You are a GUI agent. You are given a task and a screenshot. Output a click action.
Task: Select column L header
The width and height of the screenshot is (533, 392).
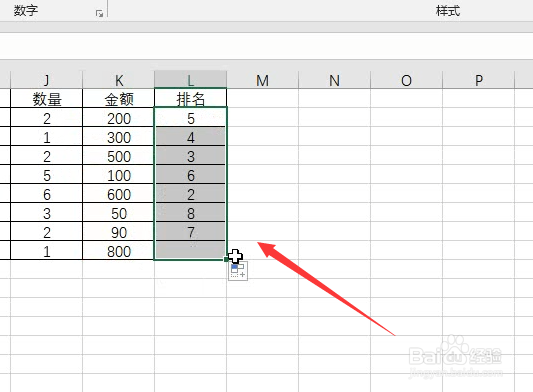pos(191,80)
